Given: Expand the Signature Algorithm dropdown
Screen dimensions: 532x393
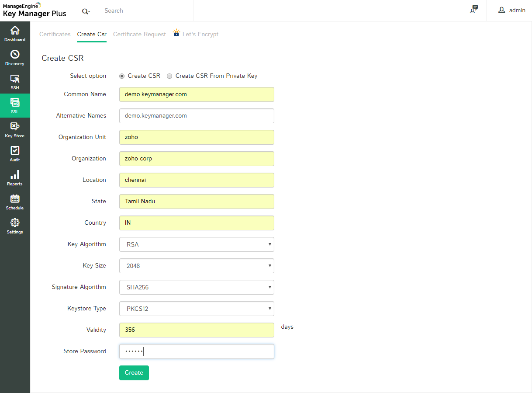Looking at the screenshot, I should pyautogui.click(x=197, y=287).
